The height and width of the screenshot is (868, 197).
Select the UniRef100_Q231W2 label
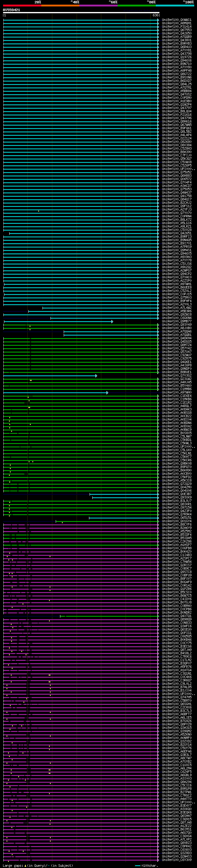pyautogui.click(x=177, y=379)
